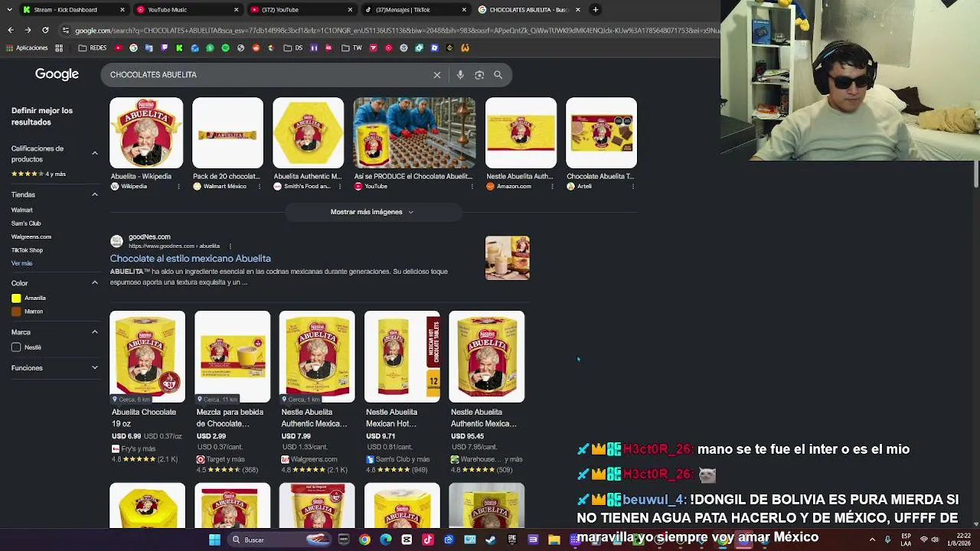Open File Explorer from the taskbar
The height and width of the screenshot is (551, 980).
(x=554, y=540)
